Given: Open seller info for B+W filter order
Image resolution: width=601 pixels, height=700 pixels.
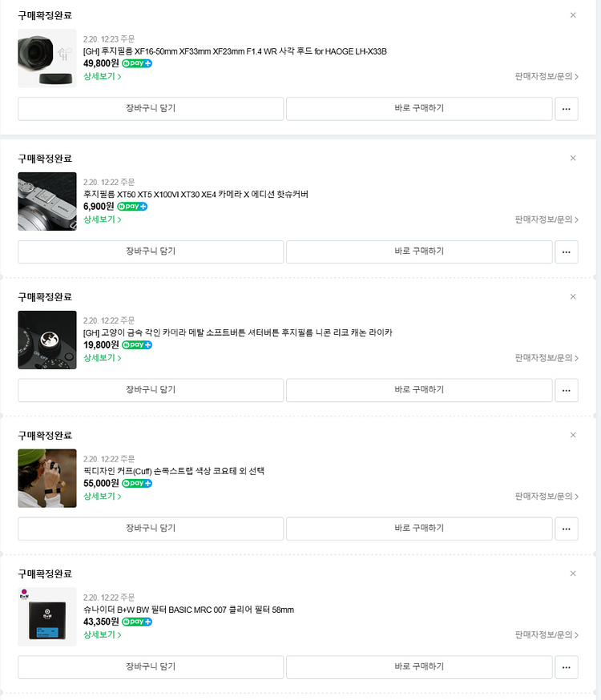Looking at the screenshot, I should [x=547, y=634].
